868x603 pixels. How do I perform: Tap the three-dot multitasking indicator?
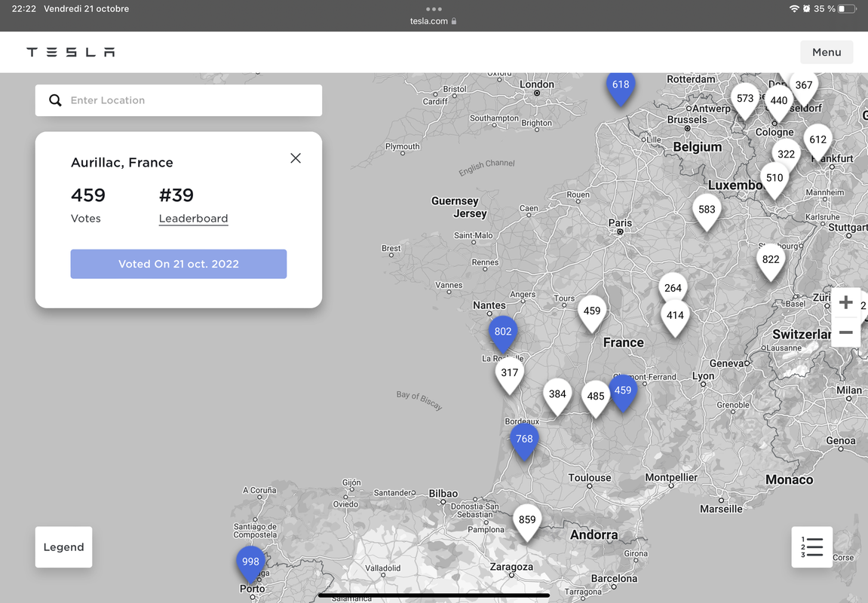[x=434, y=9]
